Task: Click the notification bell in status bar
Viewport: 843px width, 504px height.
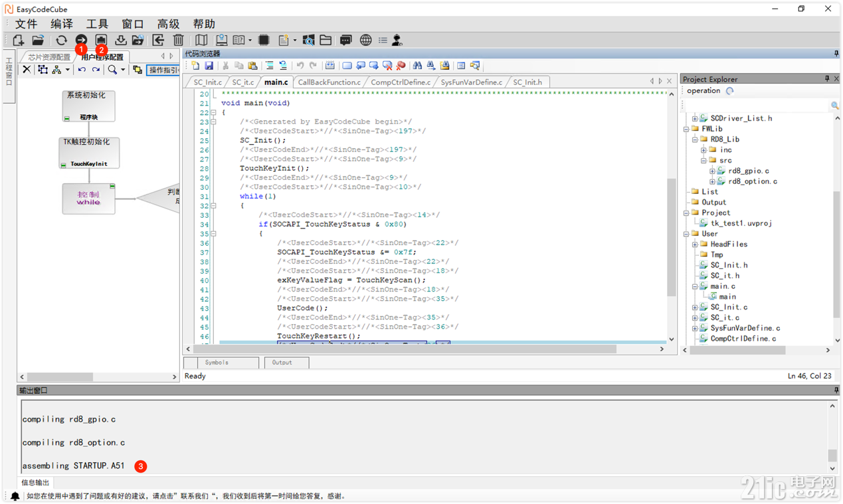Action: coord(15,496)
